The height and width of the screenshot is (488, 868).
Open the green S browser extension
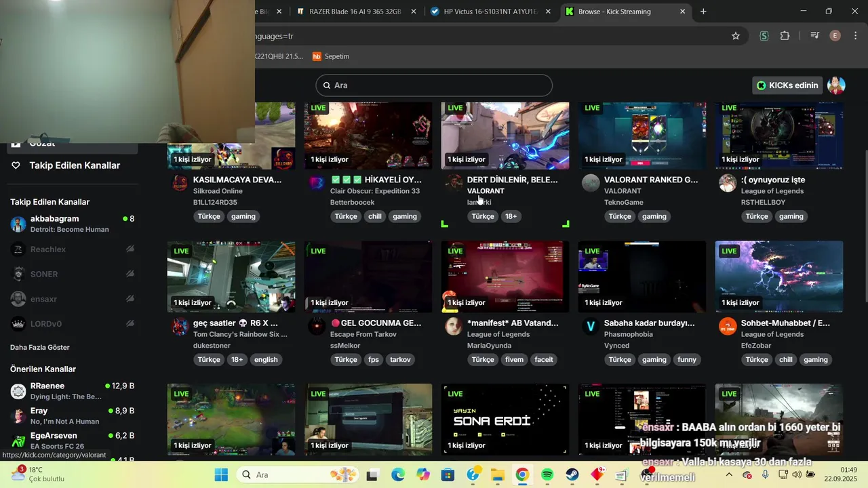point(764,36)
